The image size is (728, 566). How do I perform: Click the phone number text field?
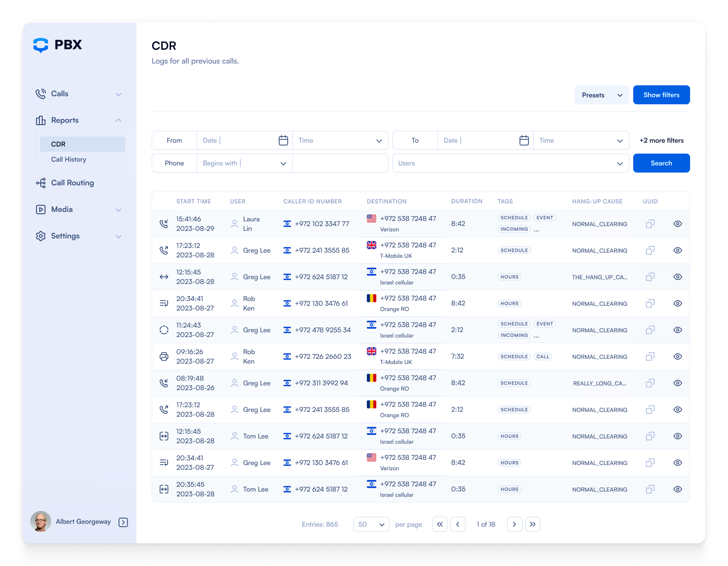pyautogui.click(x=340, y=163)
